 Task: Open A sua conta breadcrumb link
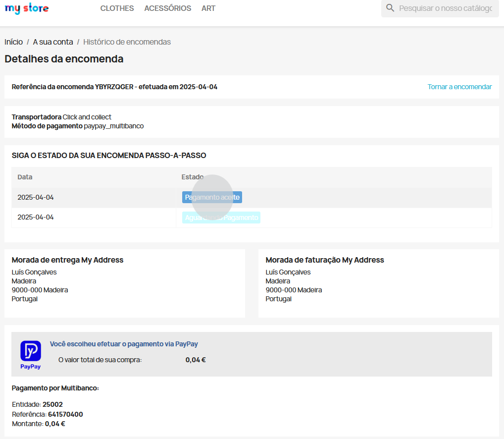pyautogui.click(x=53, y=42)
